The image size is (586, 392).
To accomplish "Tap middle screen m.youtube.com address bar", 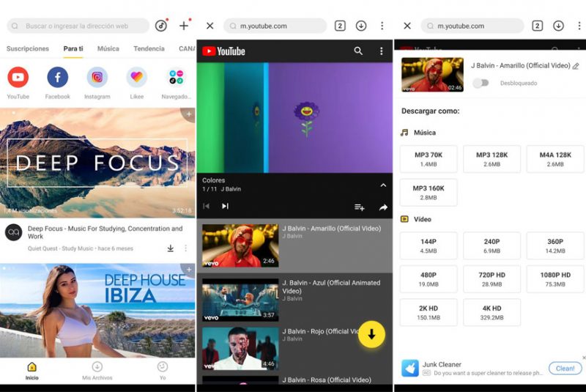I will click(x=275, y=26).
